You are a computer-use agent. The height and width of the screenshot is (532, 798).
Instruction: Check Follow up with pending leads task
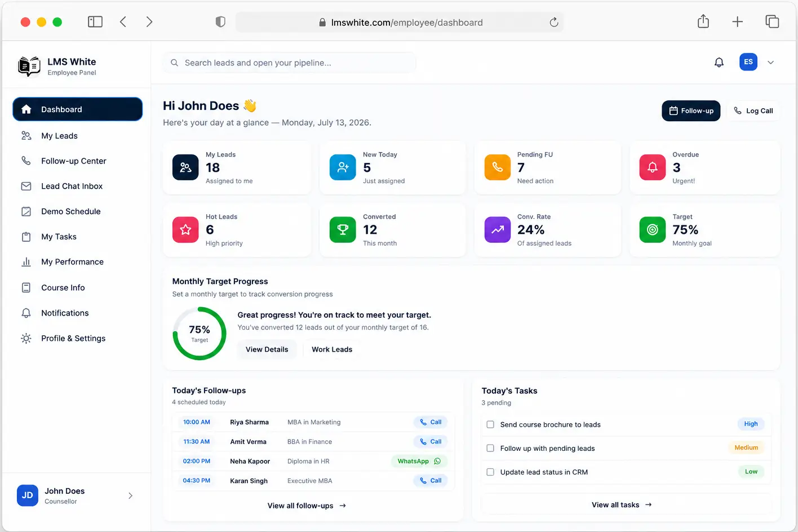[x=490, y=448]
